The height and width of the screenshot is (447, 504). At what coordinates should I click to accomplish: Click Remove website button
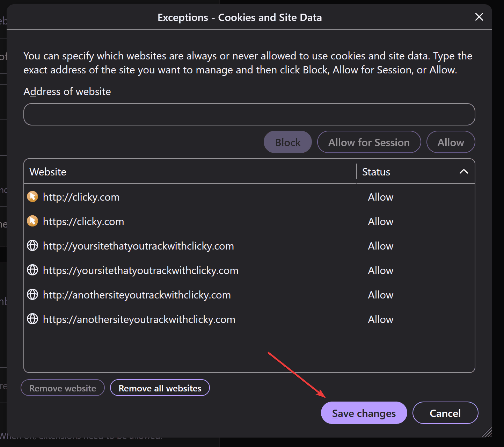tap(63, 388)
